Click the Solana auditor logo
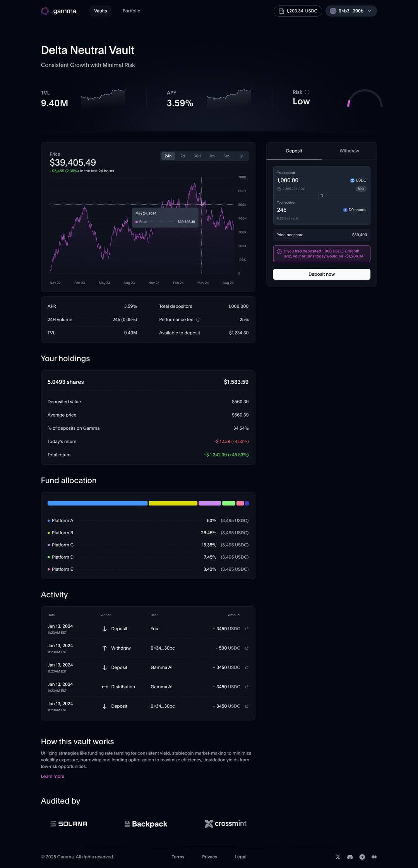 tap(69, 824)
